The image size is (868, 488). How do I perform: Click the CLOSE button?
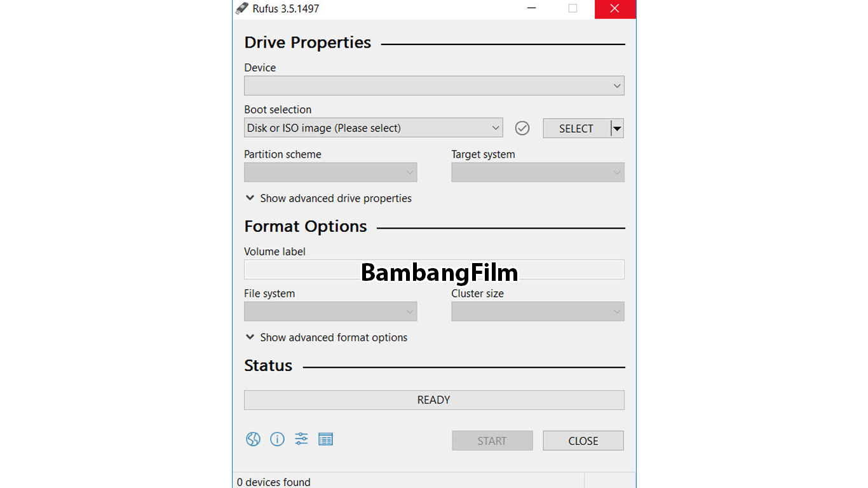(x=583, y=441)
